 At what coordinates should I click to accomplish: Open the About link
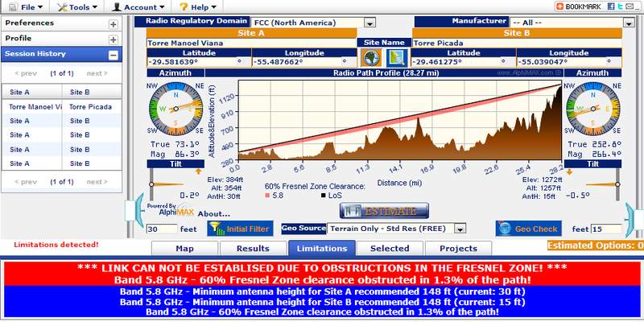point(213,214)
